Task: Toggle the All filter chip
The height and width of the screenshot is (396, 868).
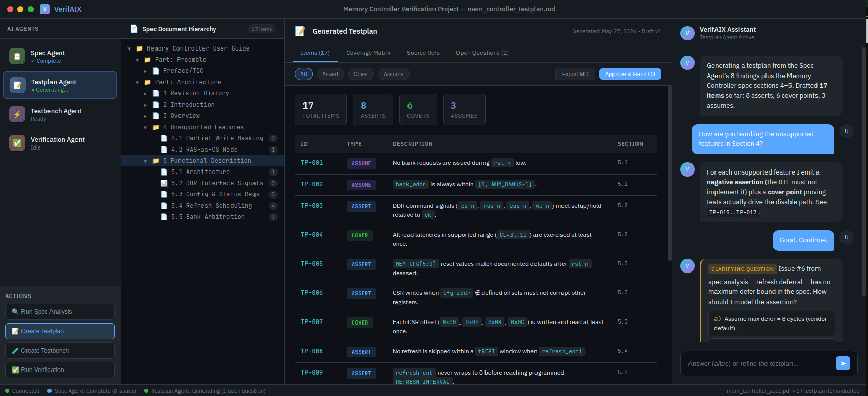Action: tap(303, 74)
